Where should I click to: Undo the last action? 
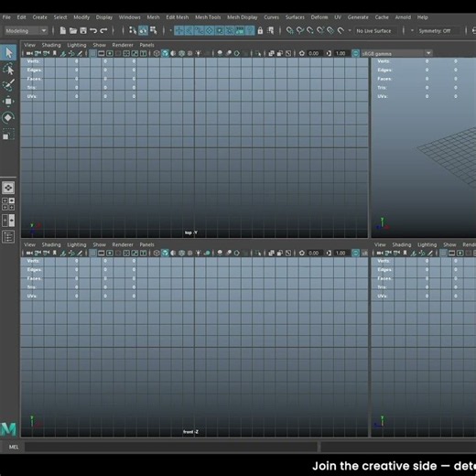tap(93, 30)
